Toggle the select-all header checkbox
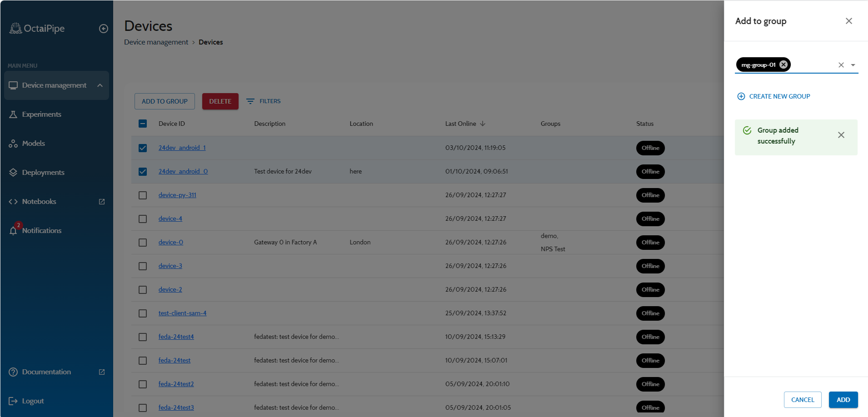The width and height of the screenshot is (868, 417). pos(143,124)
